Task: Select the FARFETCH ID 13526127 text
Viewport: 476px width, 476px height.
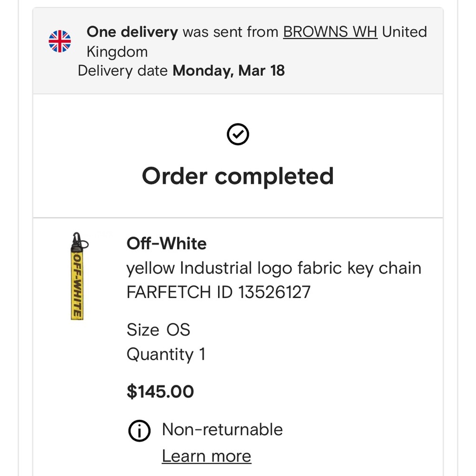Action: [x=218, y=292]
